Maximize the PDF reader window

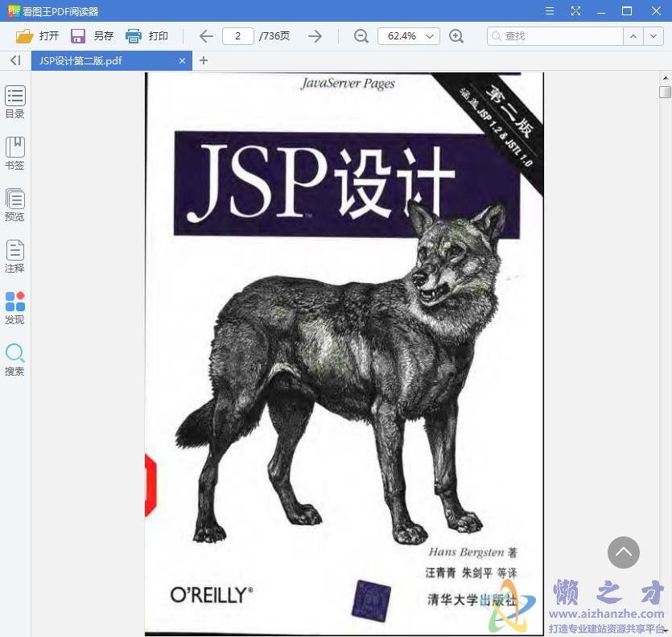[627, 10]
